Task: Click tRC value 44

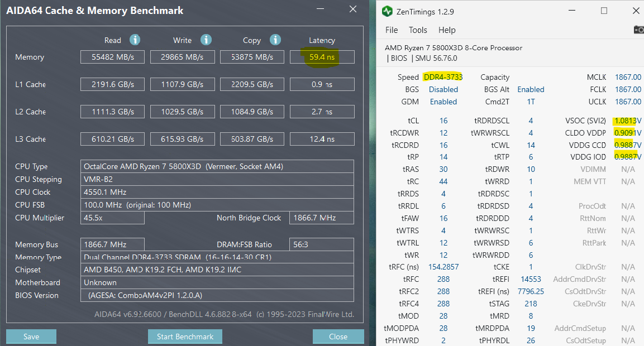Action: [x=443, y=181]
